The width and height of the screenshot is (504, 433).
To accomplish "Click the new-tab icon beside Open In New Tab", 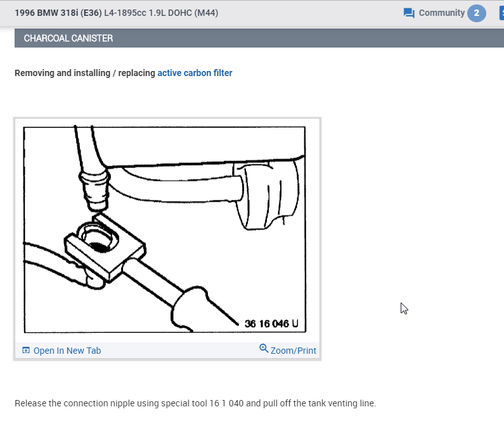I will pos(26,350).
